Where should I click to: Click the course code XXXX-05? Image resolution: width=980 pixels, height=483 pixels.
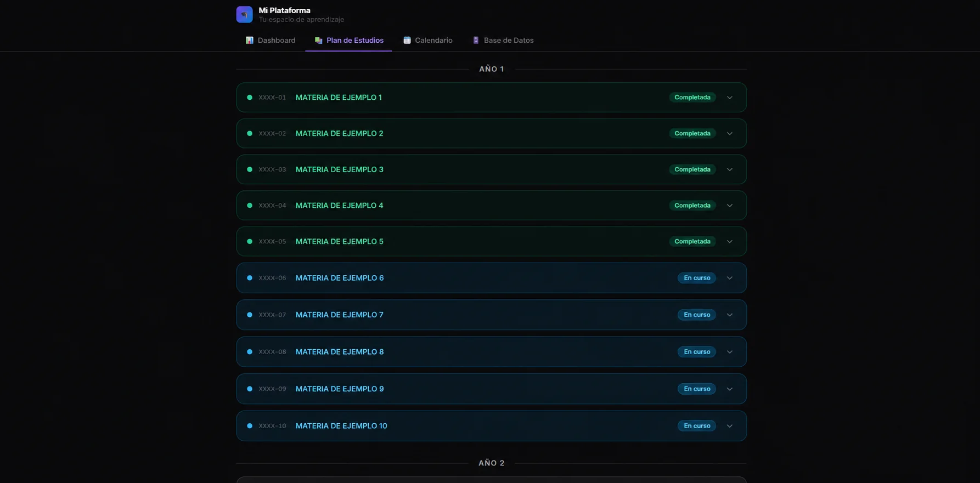[x=272, y=241]
